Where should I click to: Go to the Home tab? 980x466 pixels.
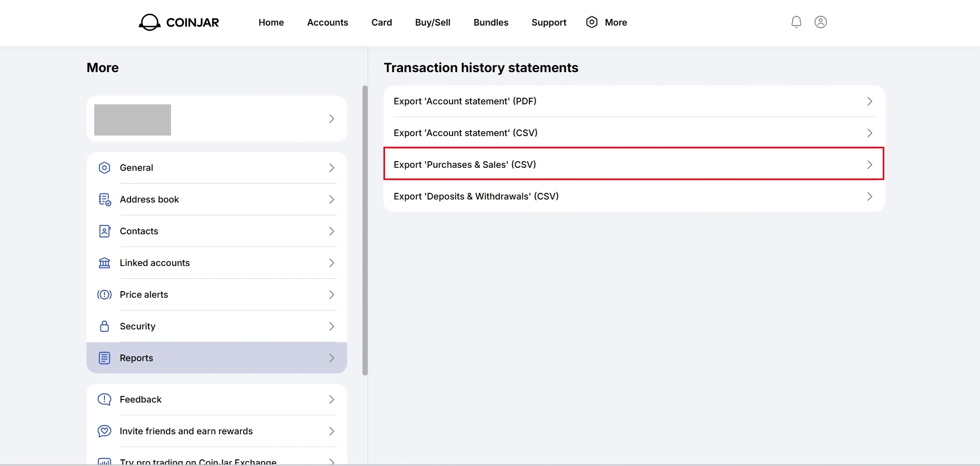pos(271,23)
